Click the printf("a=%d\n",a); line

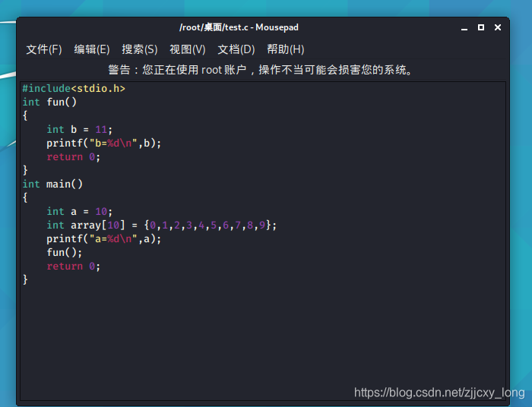[104, 239]
